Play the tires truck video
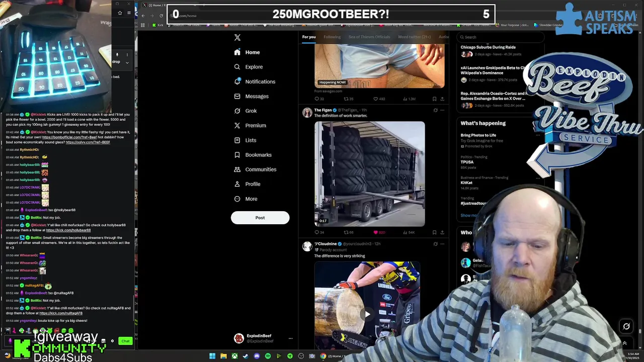The height and width of the screenshot is (362, 644). coord(370,174)
